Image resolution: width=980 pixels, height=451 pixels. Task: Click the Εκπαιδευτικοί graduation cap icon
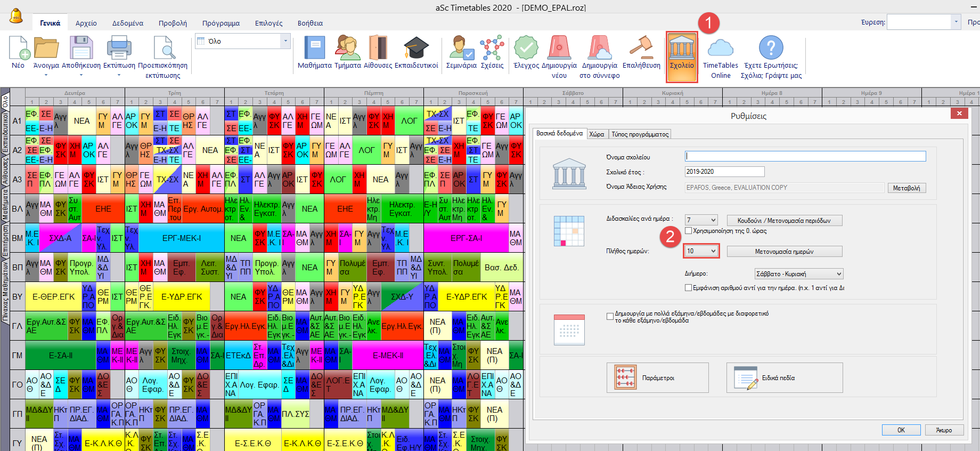pyautogui.click(x=416, y=49)
